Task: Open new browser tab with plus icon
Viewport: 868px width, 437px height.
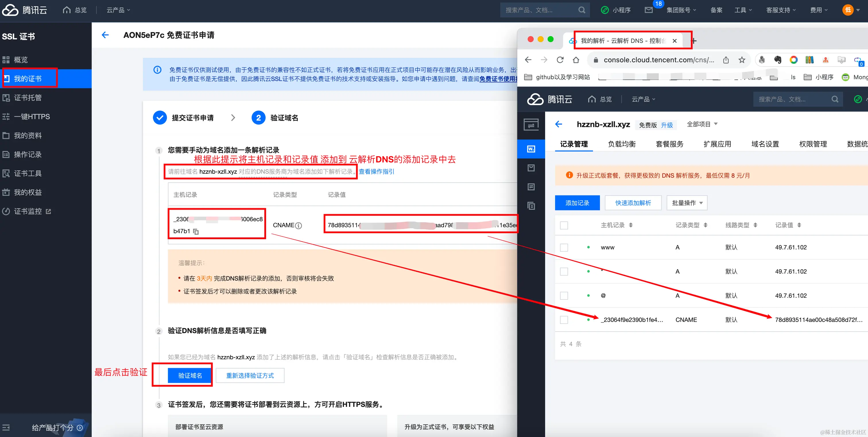Action: (694, 41)
